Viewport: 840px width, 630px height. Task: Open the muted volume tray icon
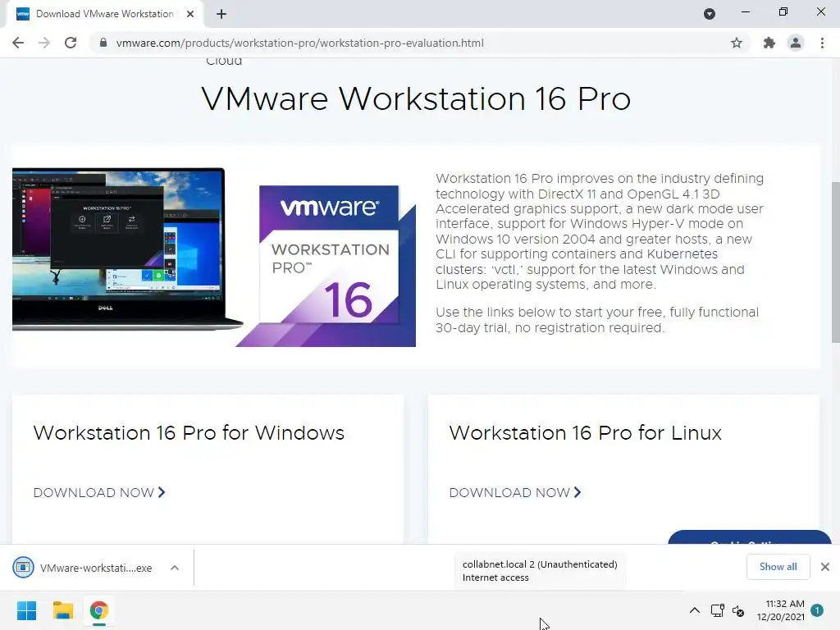(738, 610)
